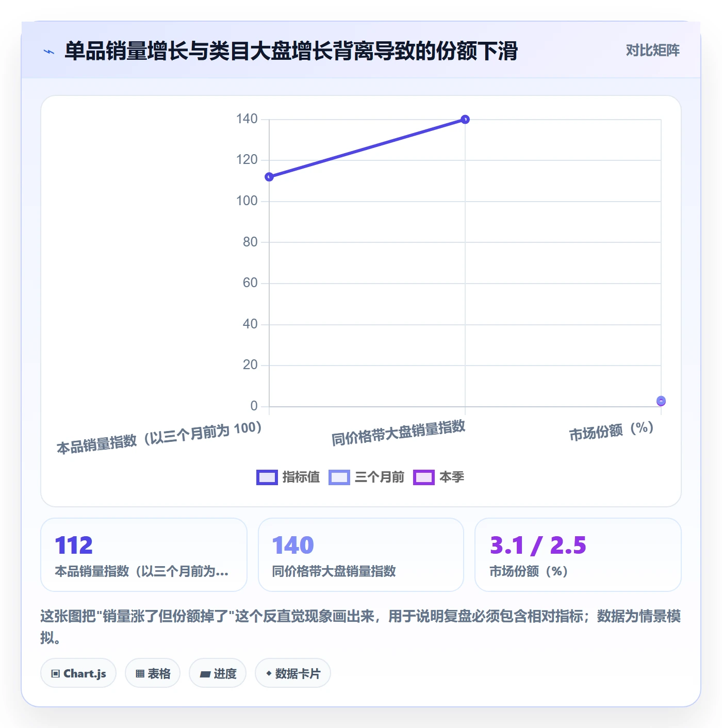Click the 同价格带大盘销量指数 axis label
The image size is (722, 728).
(399, 433)
